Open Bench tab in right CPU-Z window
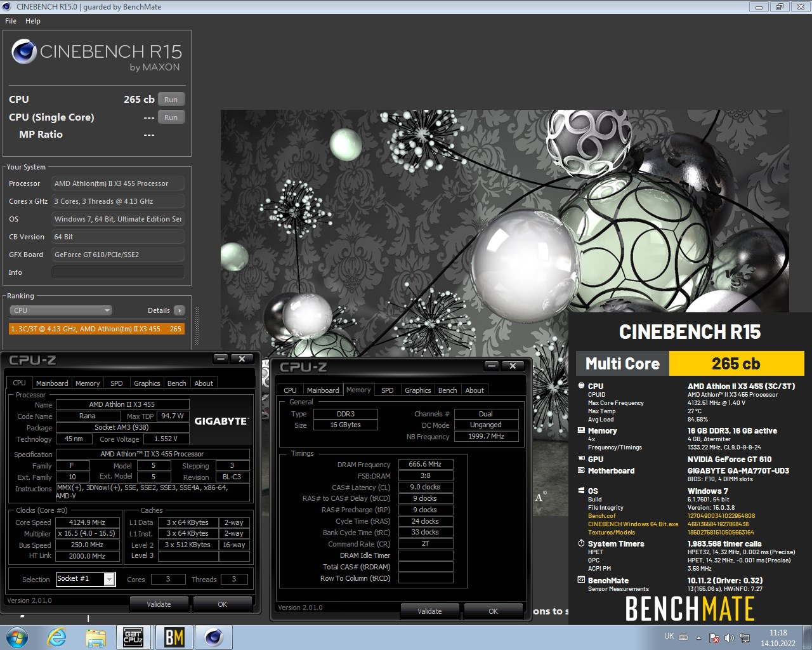 [x=447, y=390]
